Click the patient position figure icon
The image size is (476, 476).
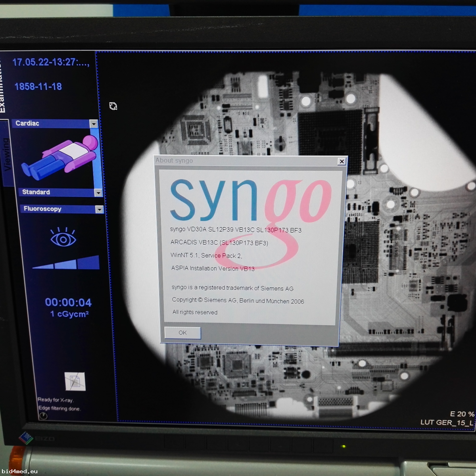pyautogui.click(x=59, y=158)
